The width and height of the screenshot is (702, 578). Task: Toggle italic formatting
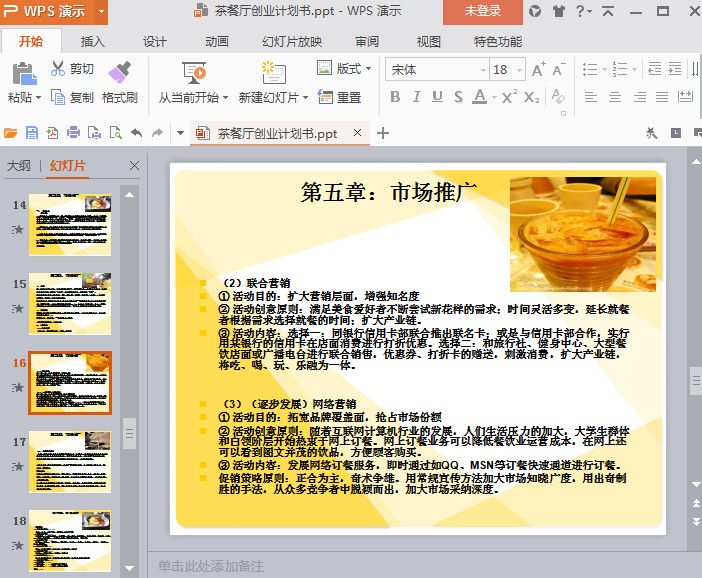click(416, 97)
